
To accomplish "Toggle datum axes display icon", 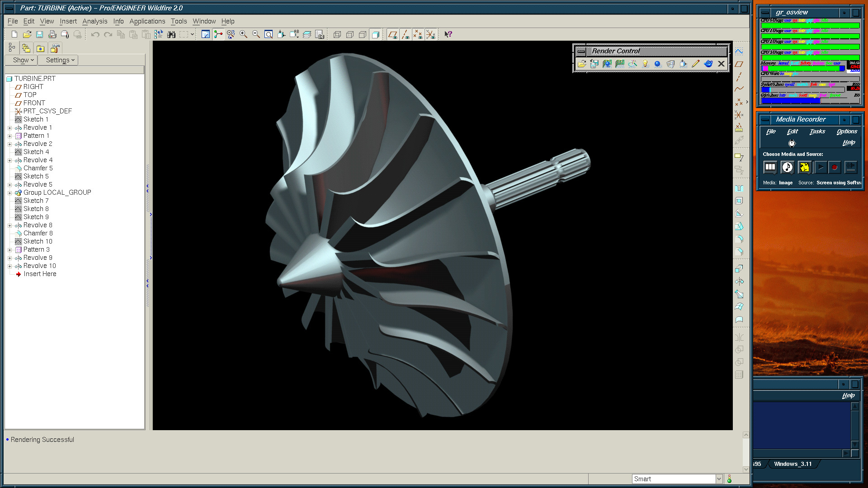I will [406, 34].
